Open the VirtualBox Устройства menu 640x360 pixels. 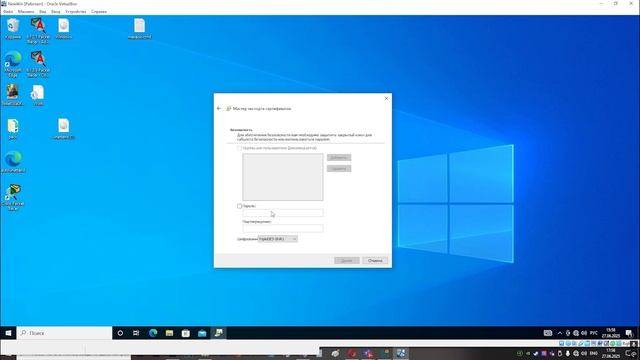pyautogui.click(x=76, y=11)
